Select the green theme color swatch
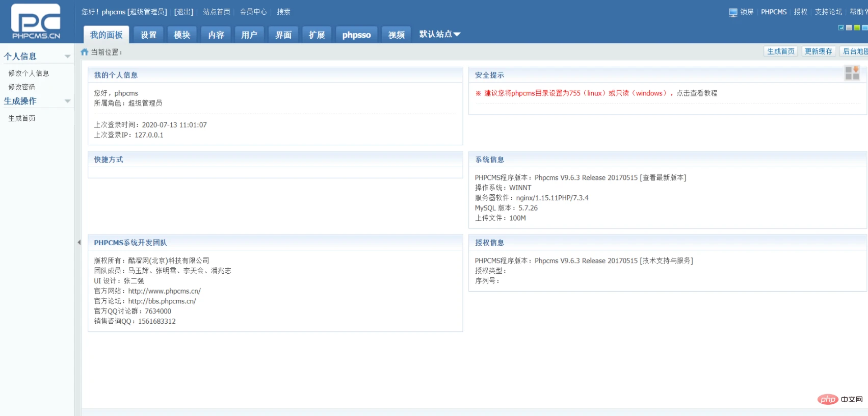The height and width of the screenshot is (416, 868). pos(857,28)
